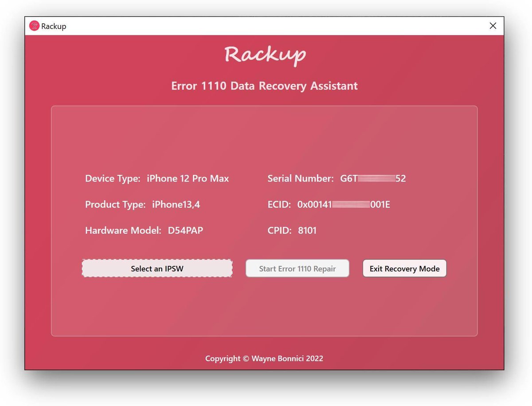Click the Rackup script logo heading
This screenshot has height=406, width=532.
click(x=265, y=55)
